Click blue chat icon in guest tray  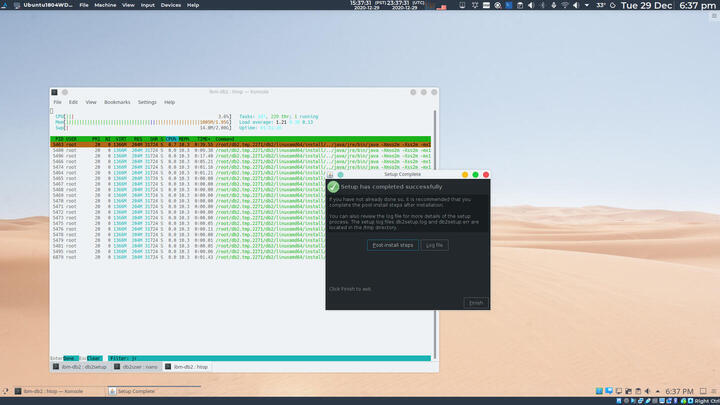tap(609, 391)
